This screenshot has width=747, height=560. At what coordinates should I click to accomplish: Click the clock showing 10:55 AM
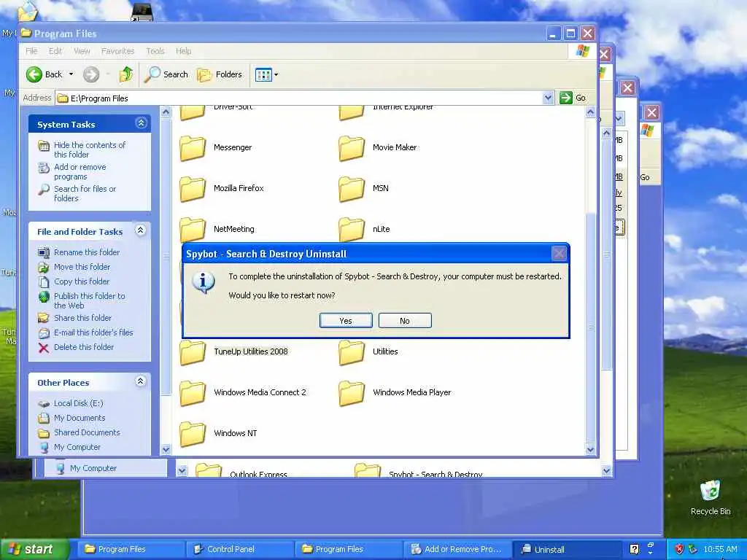coord(720,549)
